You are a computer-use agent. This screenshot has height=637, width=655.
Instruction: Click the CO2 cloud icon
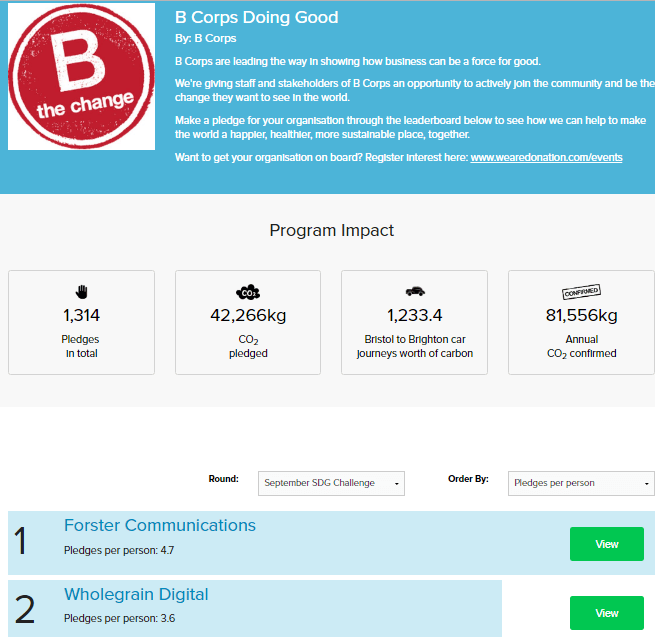point(248,292)
